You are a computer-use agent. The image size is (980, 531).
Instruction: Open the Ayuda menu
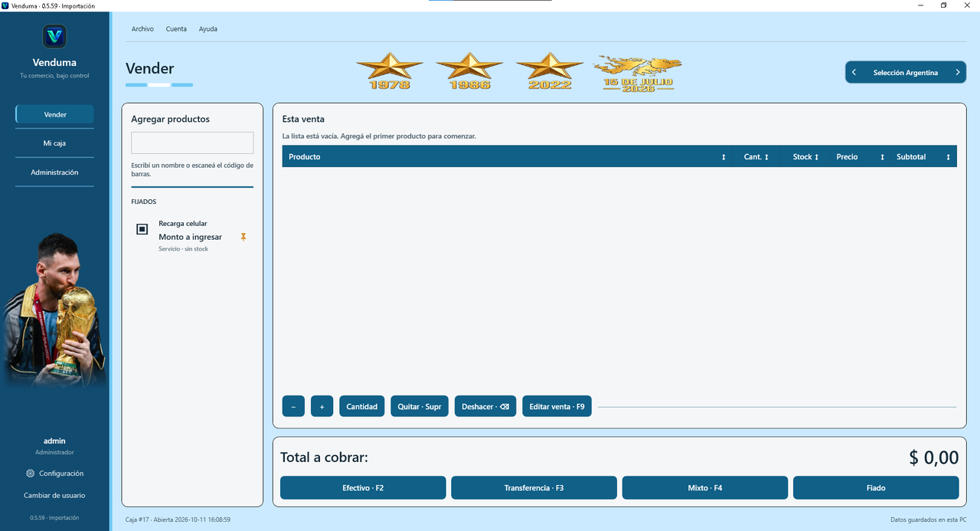click(x=208, y=29)
